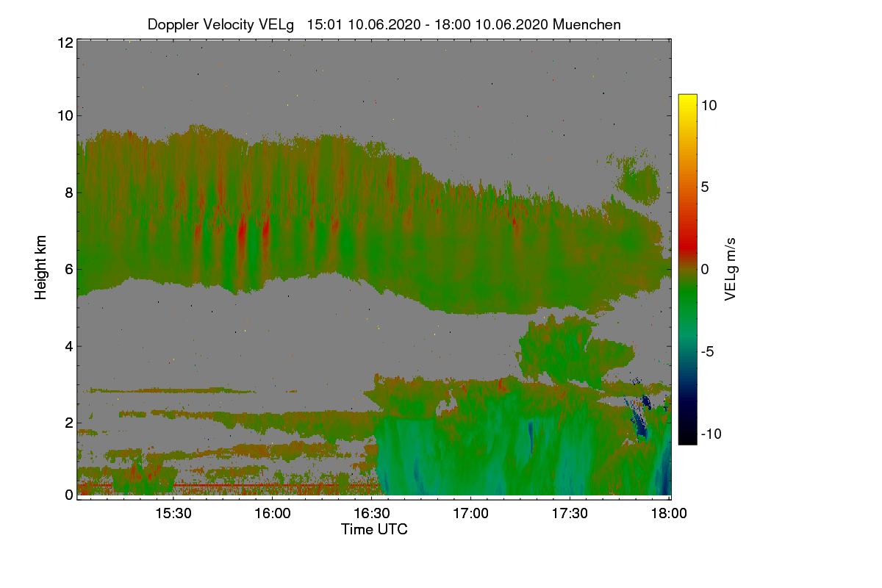
Task: Click the Time UTC axis title
Action: [x=374, y=529]
